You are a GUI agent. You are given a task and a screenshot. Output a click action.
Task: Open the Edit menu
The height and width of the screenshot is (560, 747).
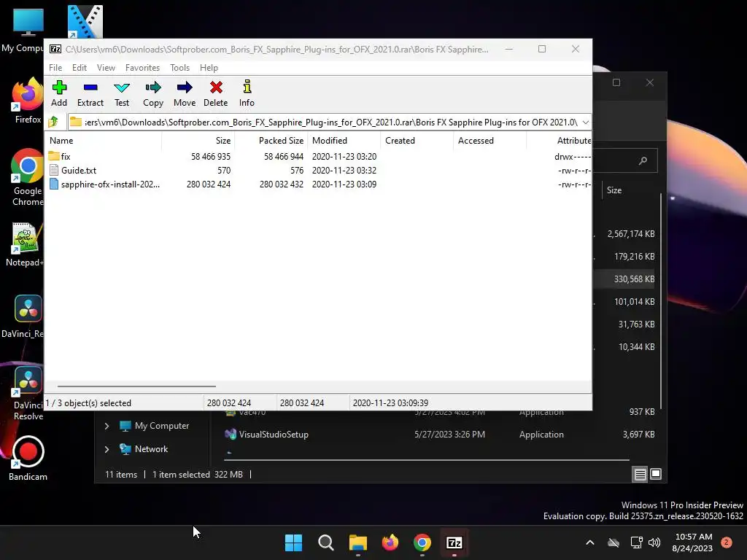79,68
